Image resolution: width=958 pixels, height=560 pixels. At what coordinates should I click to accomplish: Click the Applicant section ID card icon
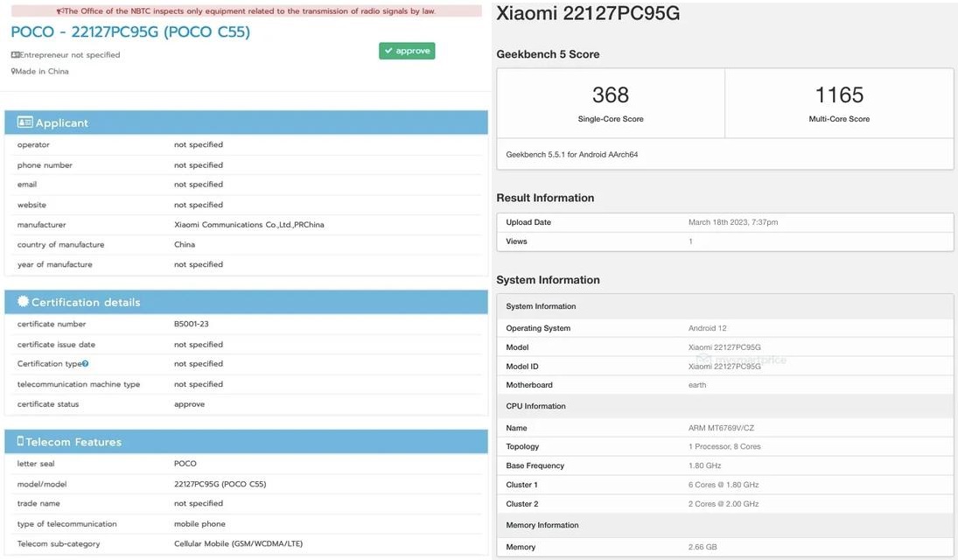pos(25,122)
